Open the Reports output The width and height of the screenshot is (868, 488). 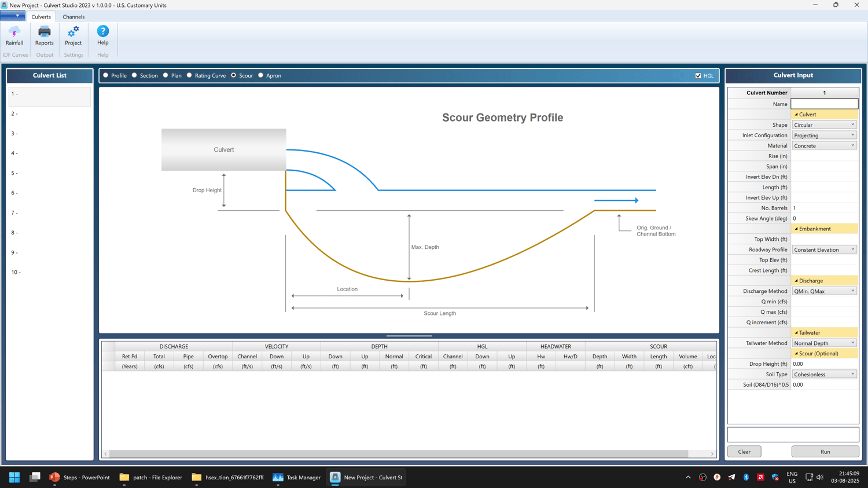tap(44, 36)
